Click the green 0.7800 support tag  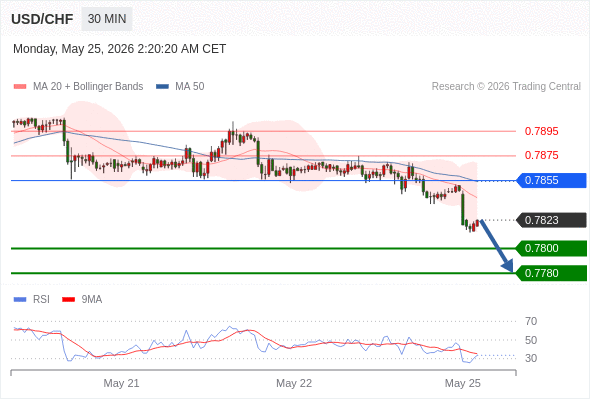[x=552, y=248]
